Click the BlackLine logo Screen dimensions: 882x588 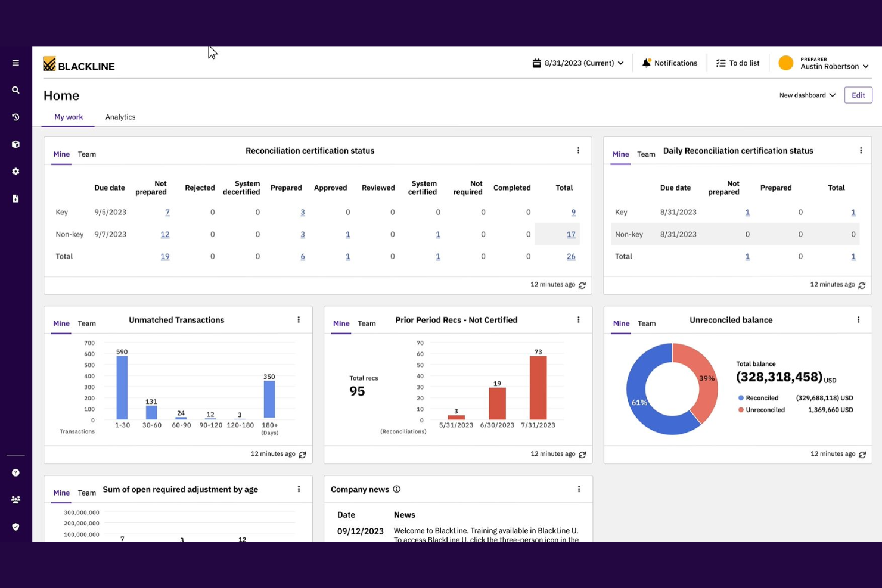click(x=79, y=64)
